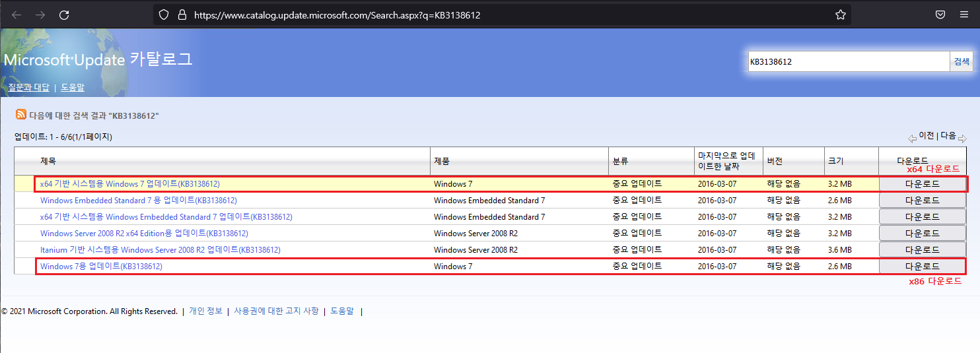Sort by the 버전 column header
980x353 pixels.
pyautogui.click(x=775, y=161)
